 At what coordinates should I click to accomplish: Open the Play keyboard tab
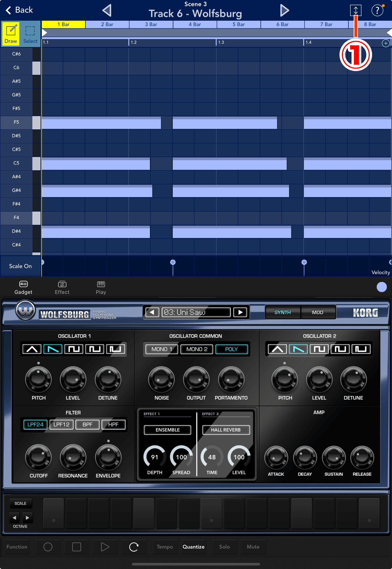point(101,288)
